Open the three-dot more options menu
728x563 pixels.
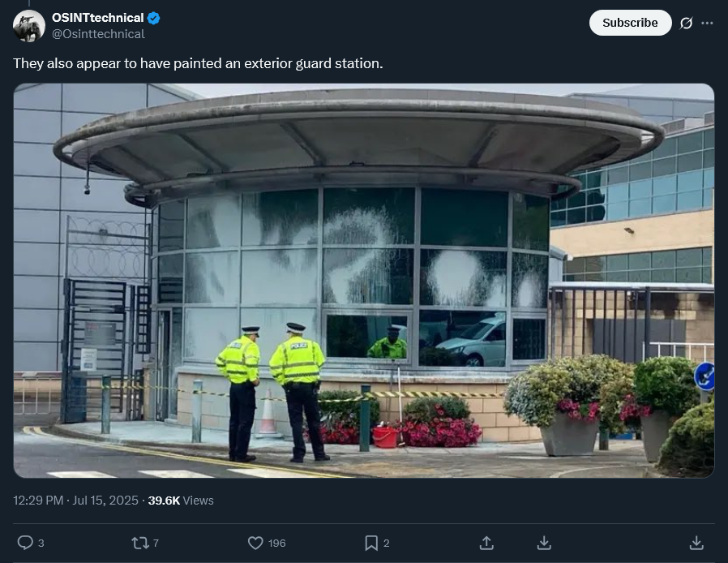click(x=707, y=23)
